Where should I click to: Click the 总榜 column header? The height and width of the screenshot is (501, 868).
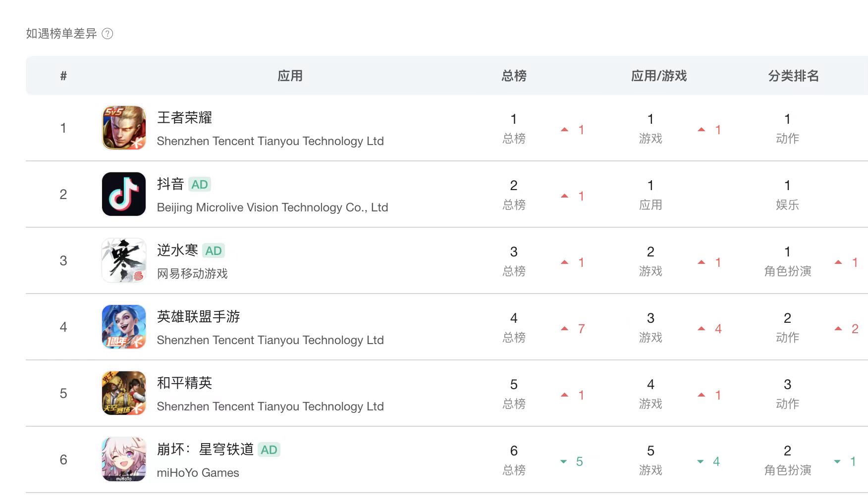coord(514,76)
